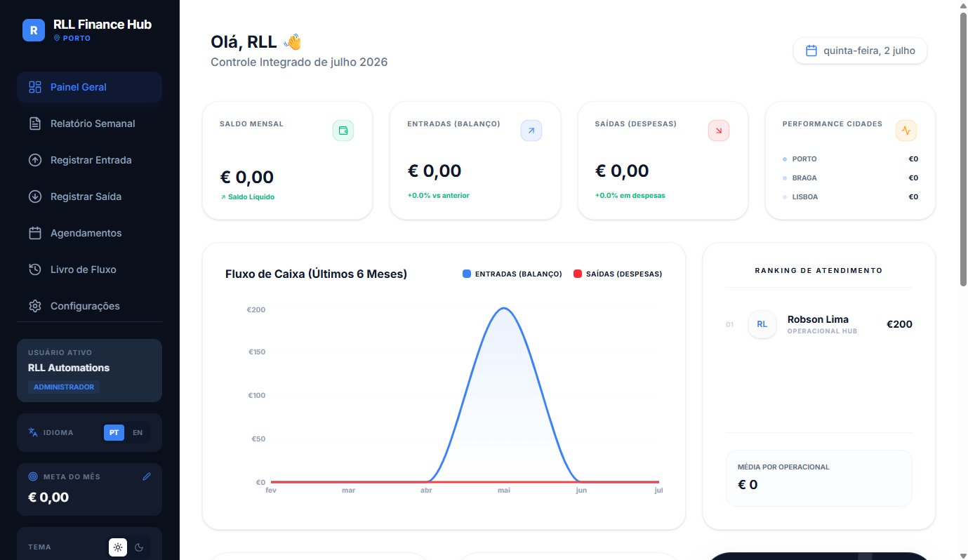The height and width of the screenshot is (560, 968).
Task: Click the blue Entradas legend swatch
Action: (467, 274)
